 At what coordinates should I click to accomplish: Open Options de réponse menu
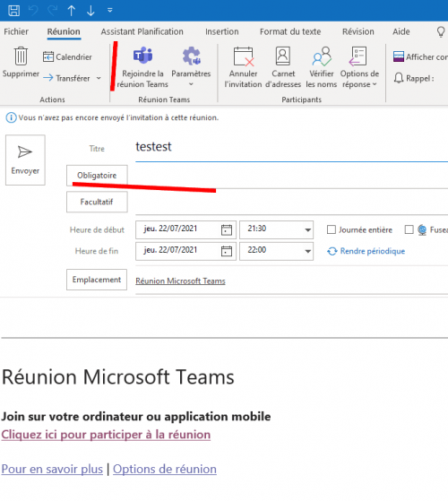pos(359,67)
